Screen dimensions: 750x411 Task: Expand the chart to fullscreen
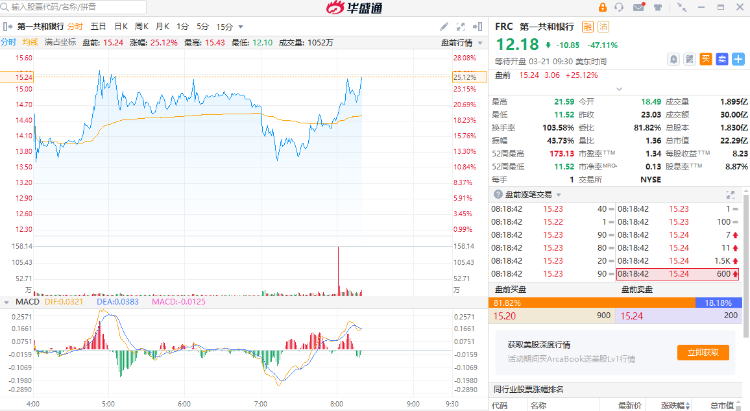[461, 27]
